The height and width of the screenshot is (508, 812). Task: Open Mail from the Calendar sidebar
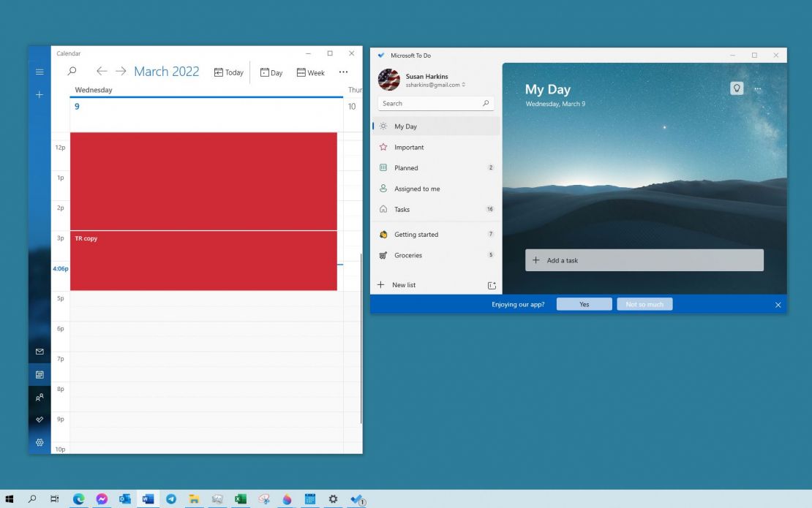pos(40,352)
